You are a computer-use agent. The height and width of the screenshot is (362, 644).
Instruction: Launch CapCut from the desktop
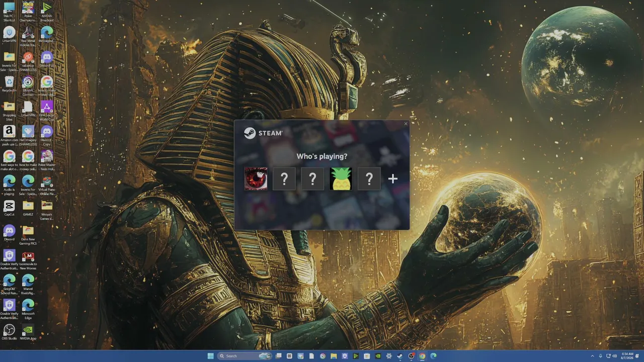click(x=9, y=209)
